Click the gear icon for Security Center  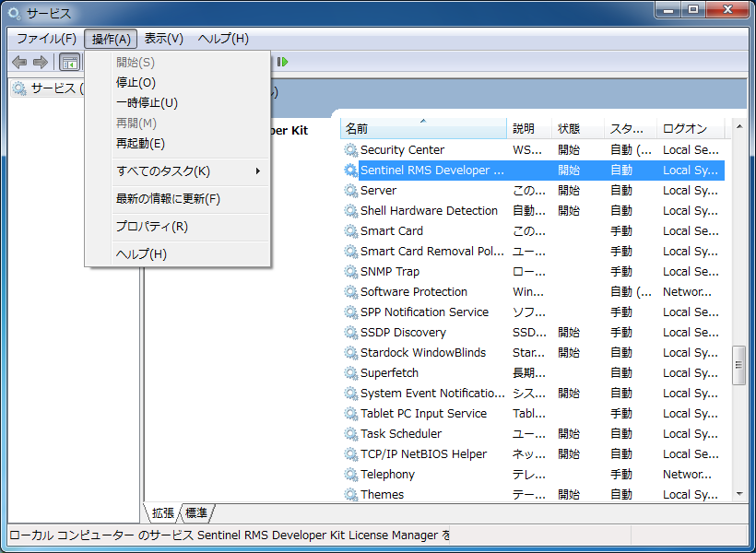coord(350,150)
